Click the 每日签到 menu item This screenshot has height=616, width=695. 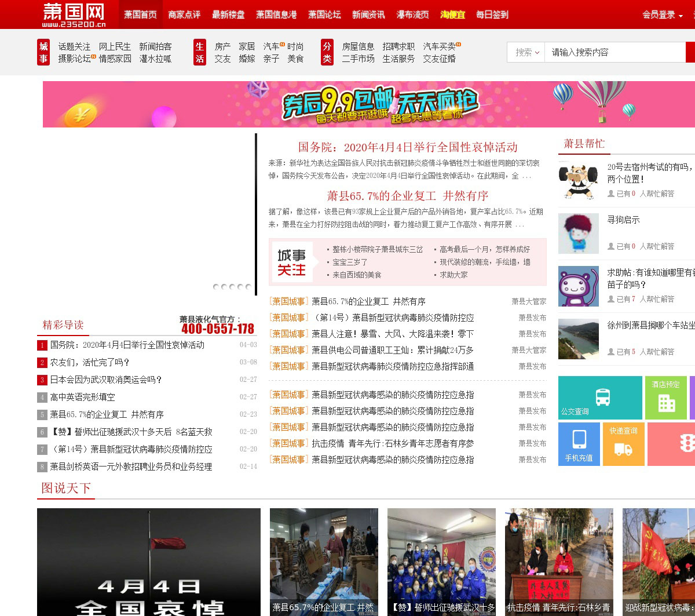492,14
